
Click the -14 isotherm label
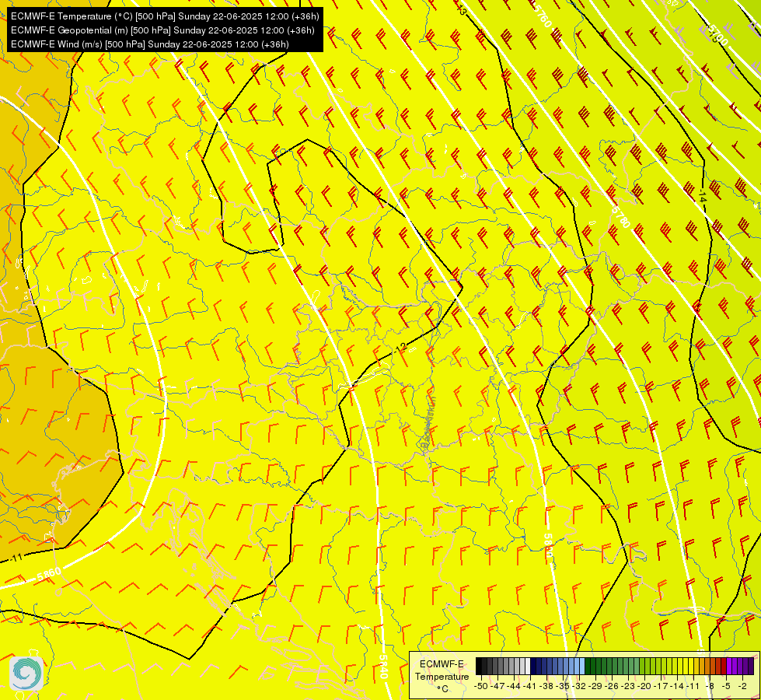pos(702,196)
